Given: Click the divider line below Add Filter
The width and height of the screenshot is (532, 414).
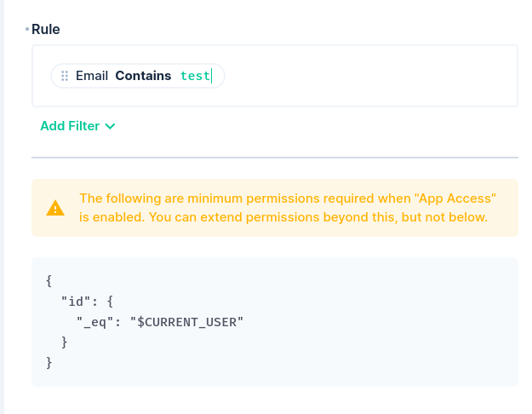Looking at the screenshot, I should [x=275, y=158].
